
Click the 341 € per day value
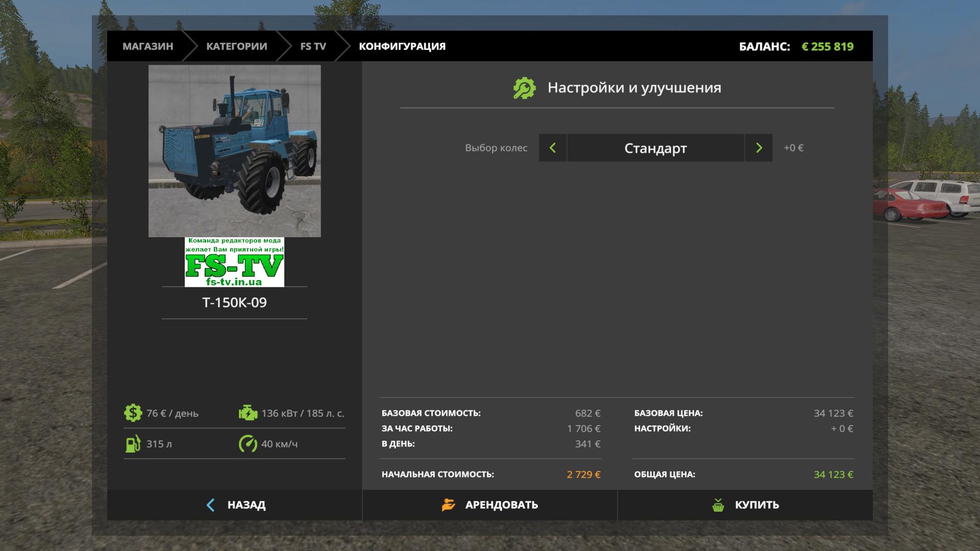(x=588, y=444)
